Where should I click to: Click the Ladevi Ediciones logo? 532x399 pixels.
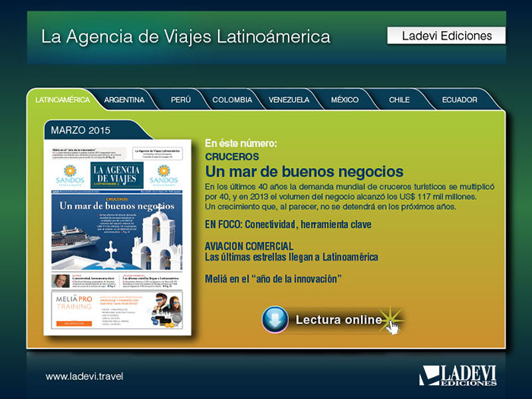[458, 375]
